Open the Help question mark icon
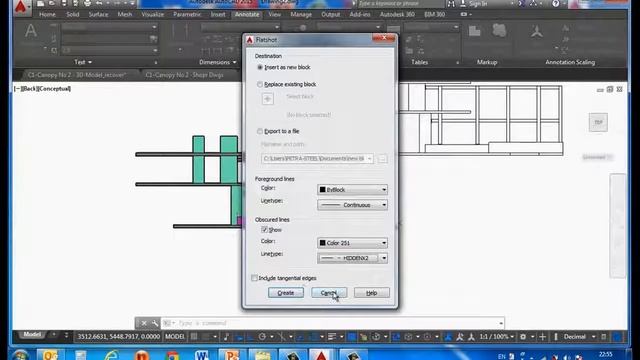This screenshot has width=640, height=360. click(556, 4)
